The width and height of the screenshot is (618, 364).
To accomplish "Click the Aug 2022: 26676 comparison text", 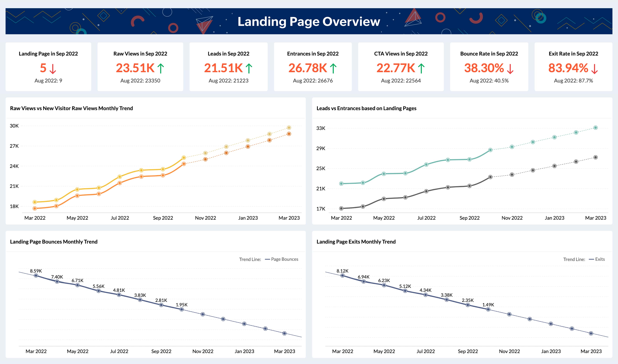I will 313,81.
